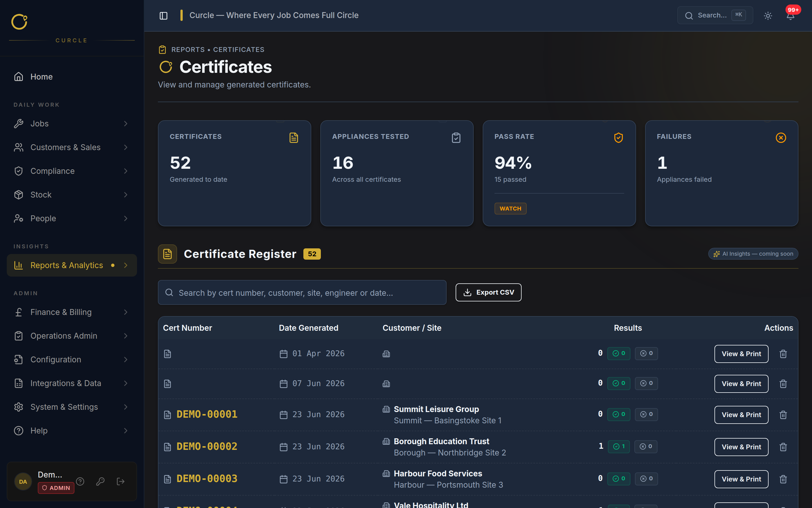
Task: Click the Pass Rate shield icon
Action: coord(618,138)
